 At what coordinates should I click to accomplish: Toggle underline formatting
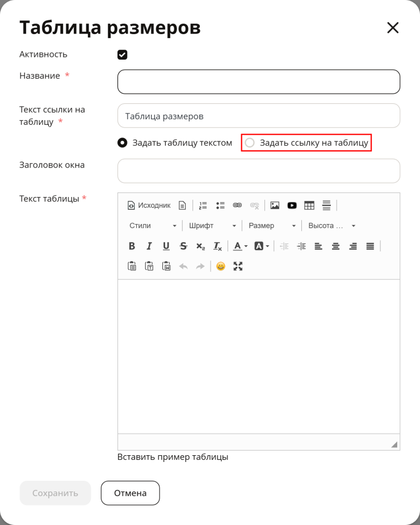(166, 246)
